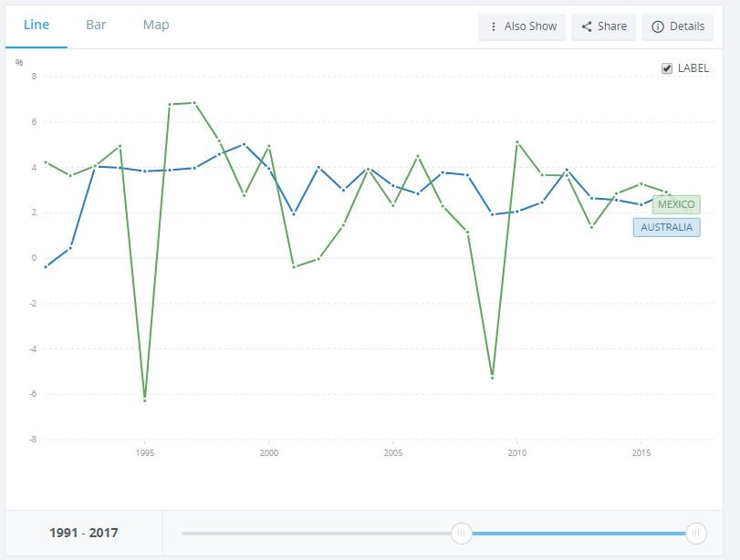Click the Share button
The height and width of the screenshot is (560, 740).
coord(604,26)
